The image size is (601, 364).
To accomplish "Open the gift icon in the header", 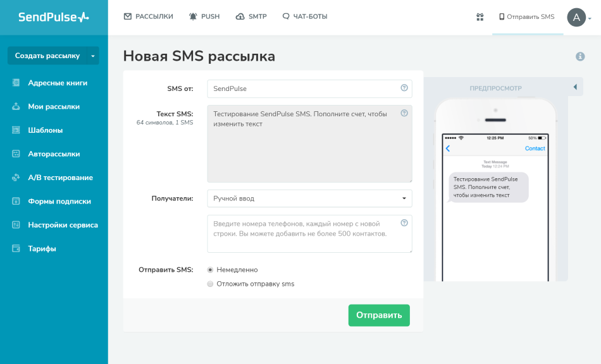I will [x=480, y=17].
